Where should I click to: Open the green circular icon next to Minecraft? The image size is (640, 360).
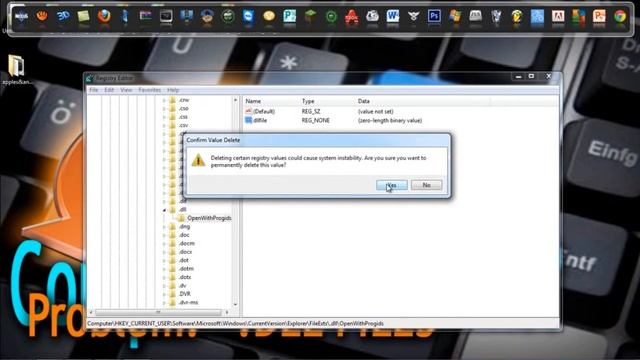point(331,16)
